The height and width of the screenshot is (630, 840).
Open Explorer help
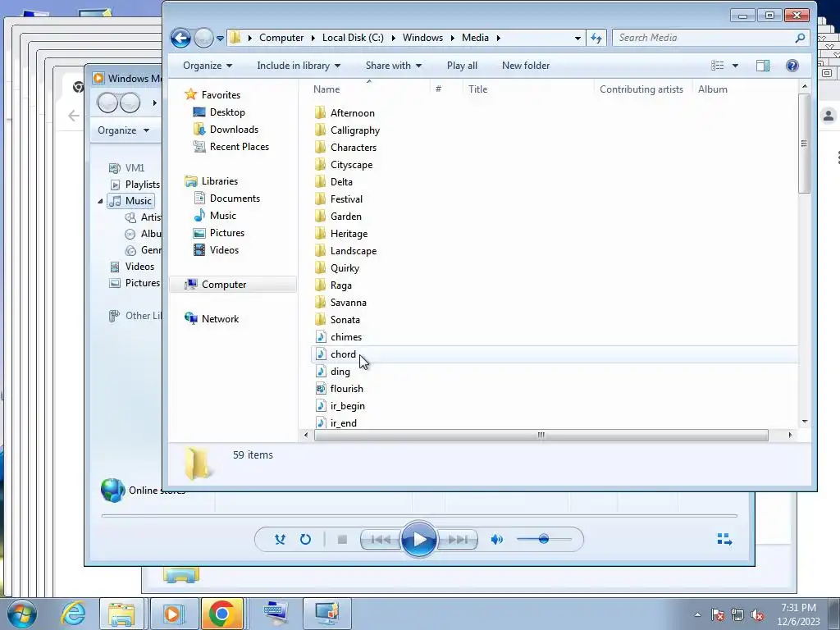tap(792, 66)
